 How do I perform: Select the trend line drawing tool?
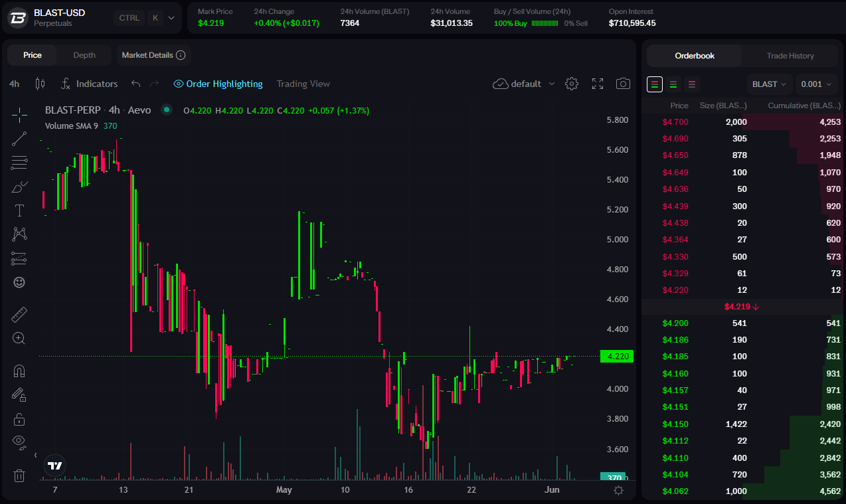point(19,139)
